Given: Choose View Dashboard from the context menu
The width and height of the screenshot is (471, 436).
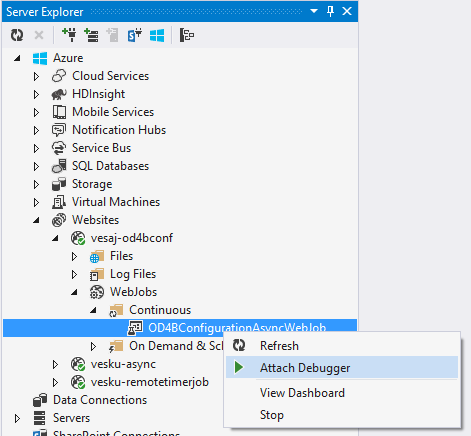Looking at the screenshot, I should point(342,393).
